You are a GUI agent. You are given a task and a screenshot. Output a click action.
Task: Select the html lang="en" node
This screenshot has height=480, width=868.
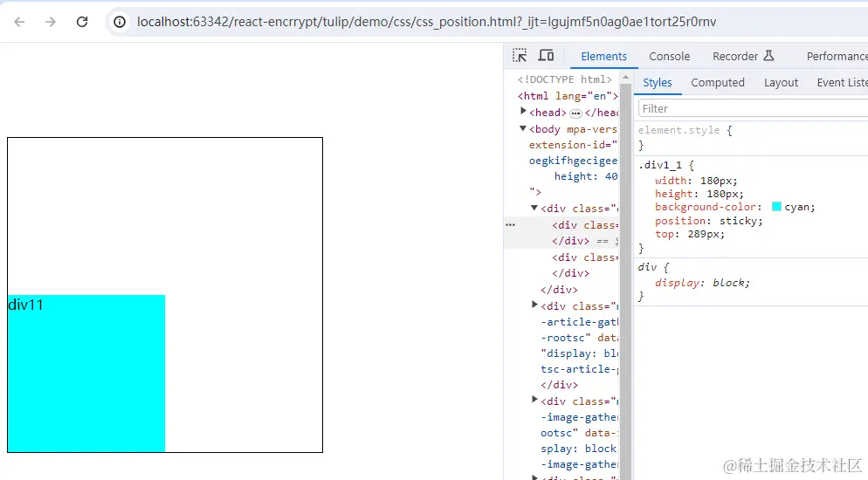click(x=568, y=96)
